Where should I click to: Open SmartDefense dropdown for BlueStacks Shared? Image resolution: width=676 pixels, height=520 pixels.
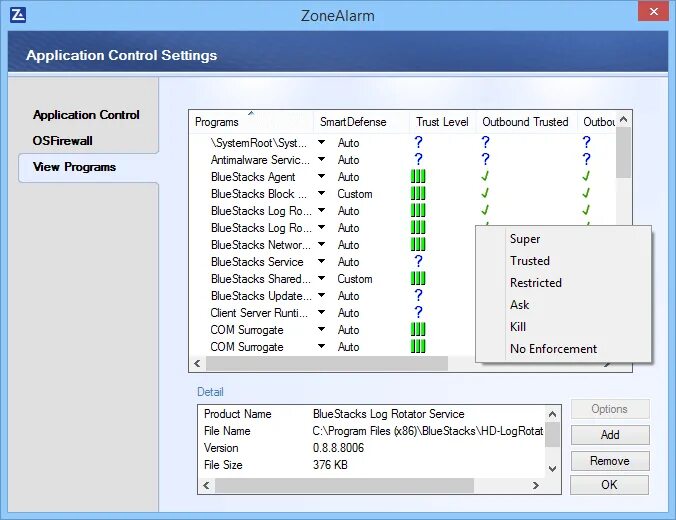click(x=322, y=279)
